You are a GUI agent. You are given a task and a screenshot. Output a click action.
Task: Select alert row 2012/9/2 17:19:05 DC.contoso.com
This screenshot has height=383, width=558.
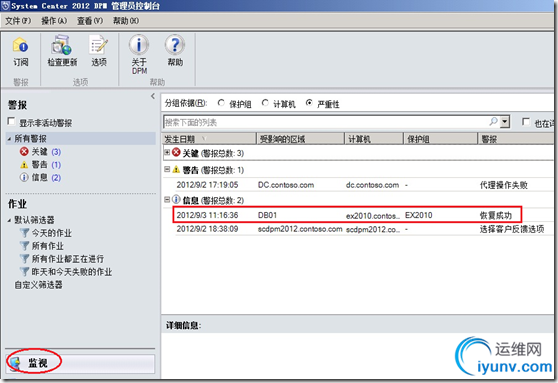click(363, 185)
